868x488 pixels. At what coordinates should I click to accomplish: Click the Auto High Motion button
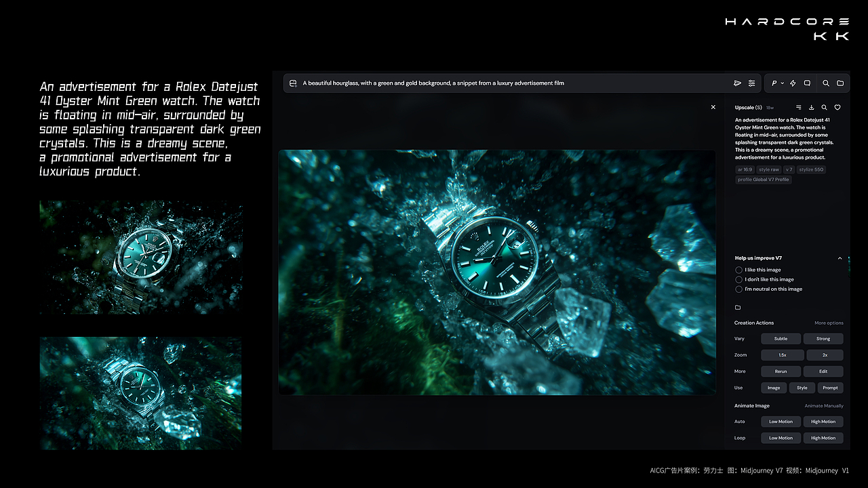click(823, 422)
